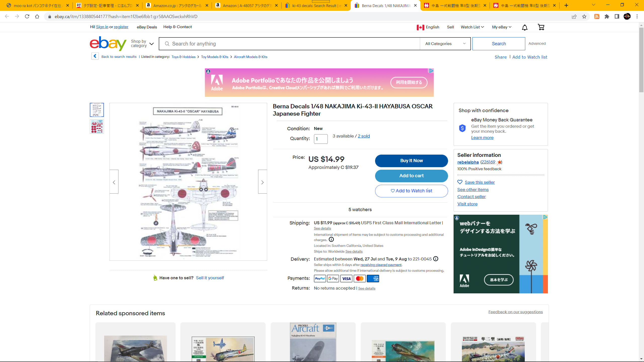
Task: Click the browser back arrow
Action: tap(7, 16)
